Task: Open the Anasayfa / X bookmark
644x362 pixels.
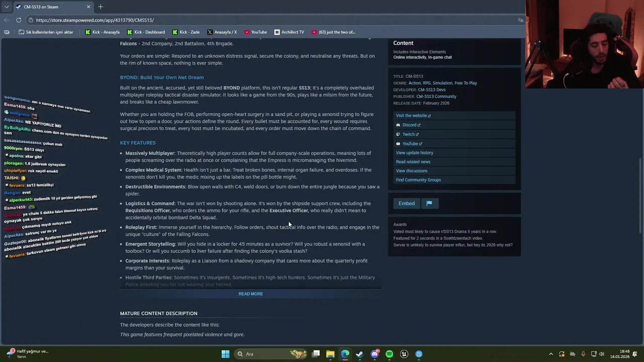Action: (222, 32)
